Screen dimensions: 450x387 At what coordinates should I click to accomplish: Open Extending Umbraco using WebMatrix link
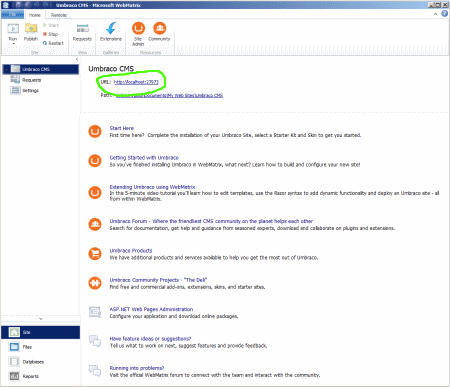152,187
